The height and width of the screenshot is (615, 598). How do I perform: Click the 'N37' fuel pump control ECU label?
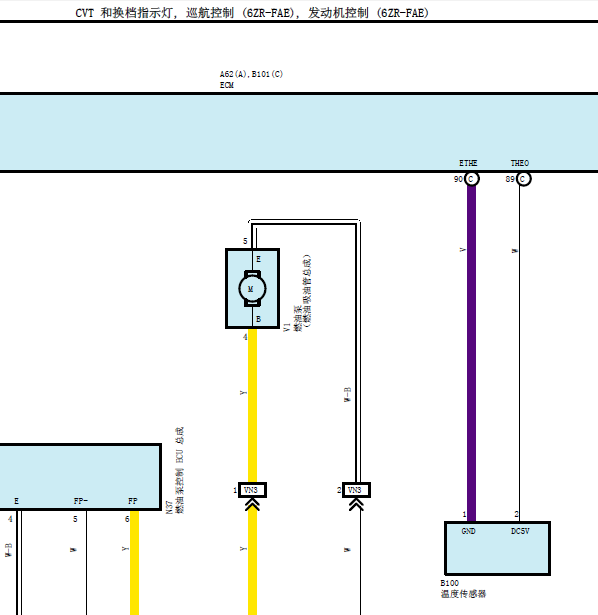coord(169,507)
